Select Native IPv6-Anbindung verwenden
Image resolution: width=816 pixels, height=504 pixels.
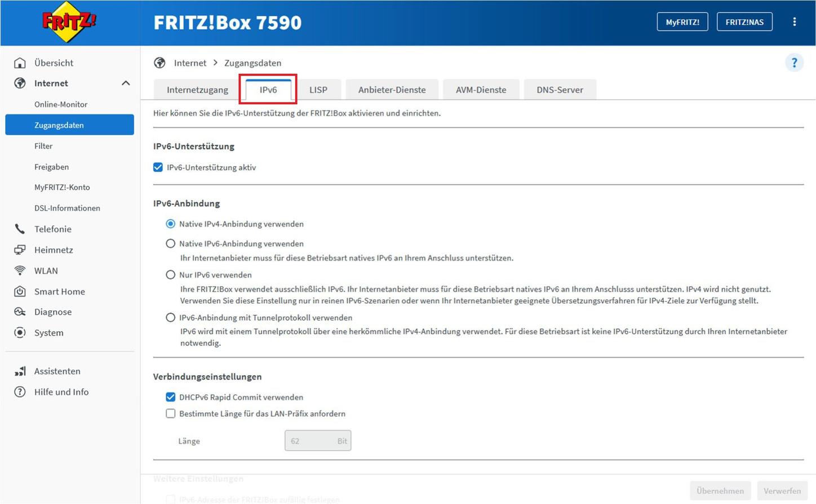pyautogui.click(x=170, y=243)
